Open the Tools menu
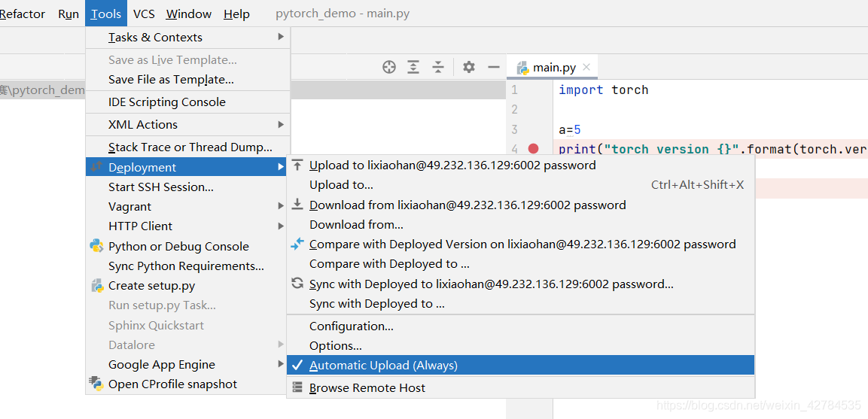 [105, 14]
